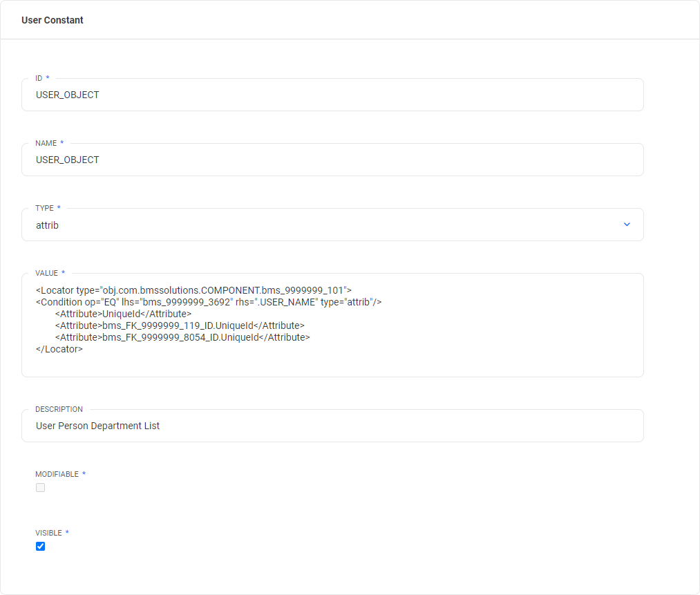
Task: Focus the NAME input field
Action: [x=332, y=160]
